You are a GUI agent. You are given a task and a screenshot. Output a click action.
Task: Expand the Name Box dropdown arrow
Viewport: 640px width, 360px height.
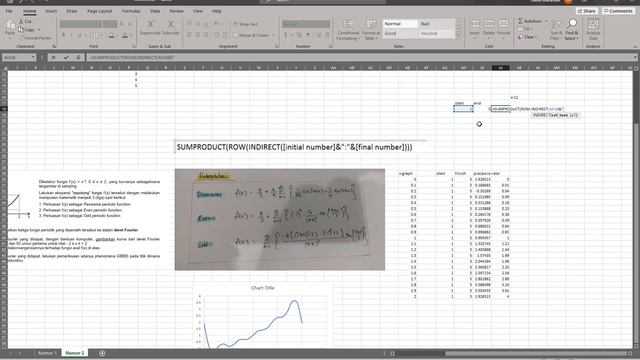33,58
